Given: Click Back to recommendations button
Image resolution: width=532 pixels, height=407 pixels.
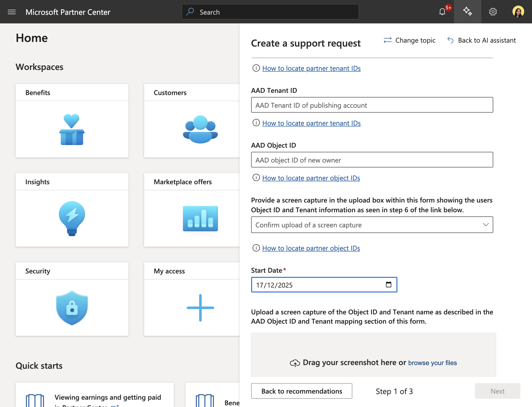Looking at the screenshot, I should pos(302,391).
